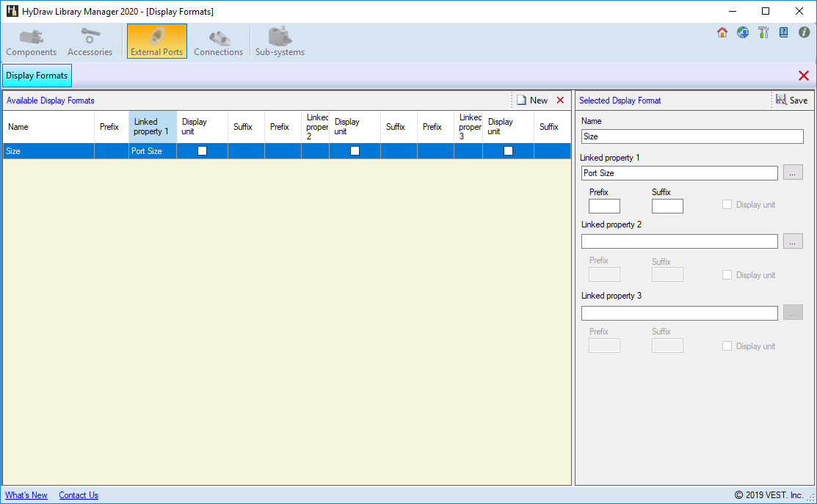The height and width of the screenshot is (504, 817).
Task: Open the help book icon
Action: pos(784,32)
